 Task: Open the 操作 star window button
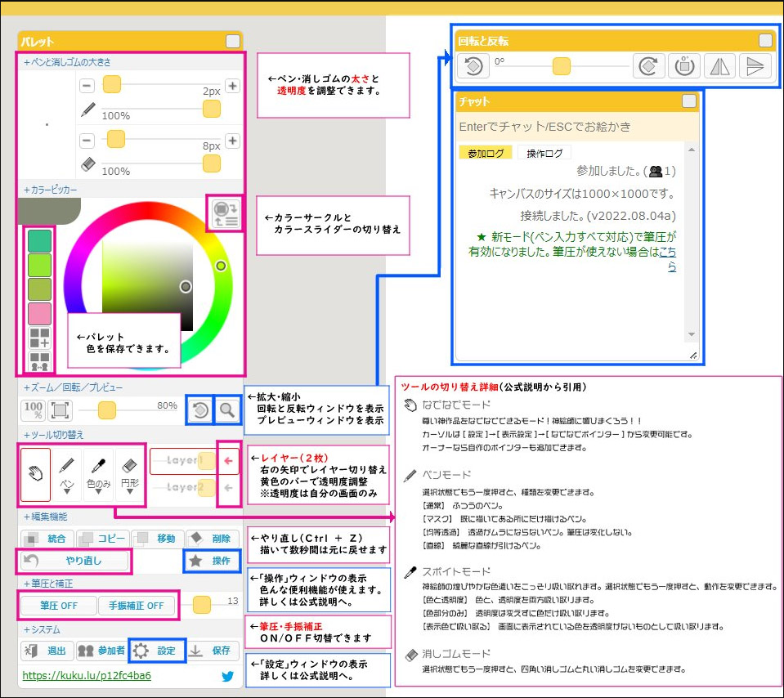pos(212,561)
